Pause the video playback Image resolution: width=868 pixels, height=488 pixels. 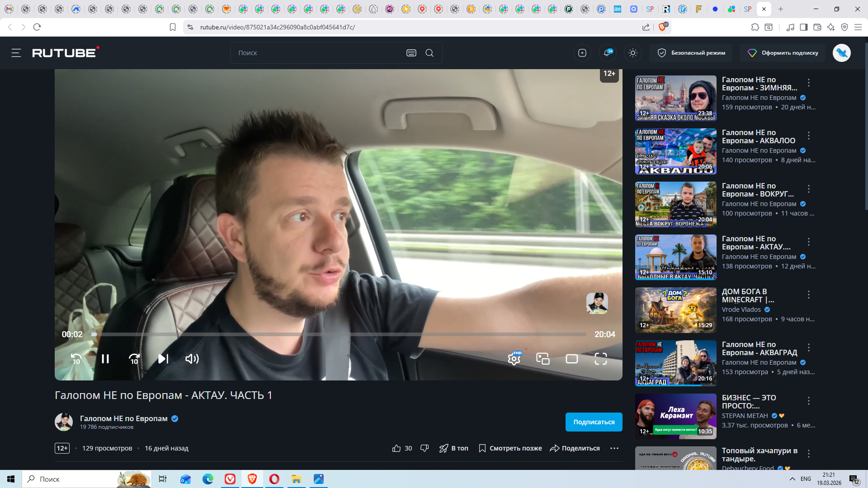(x=105, y=359)
